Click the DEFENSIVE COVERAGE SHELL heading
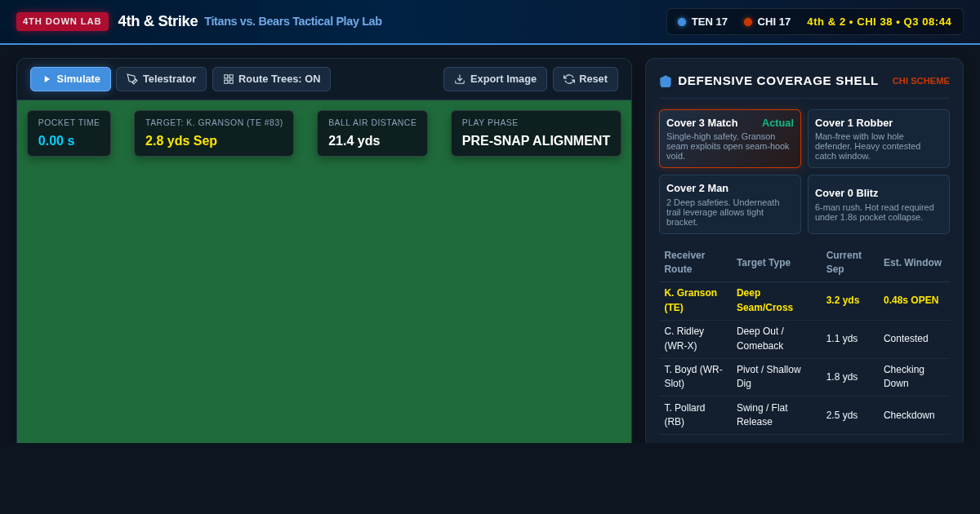The height and width of the screenshot is (514, 980). click(778, 81)
